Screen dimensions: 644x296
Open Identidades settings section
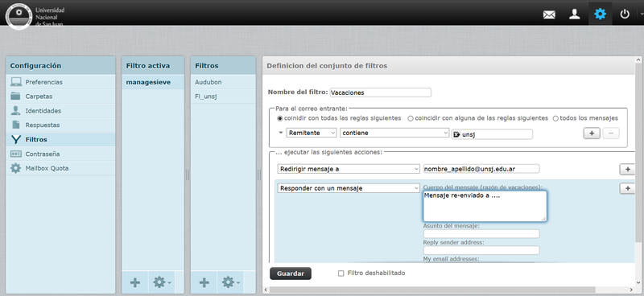60,110
